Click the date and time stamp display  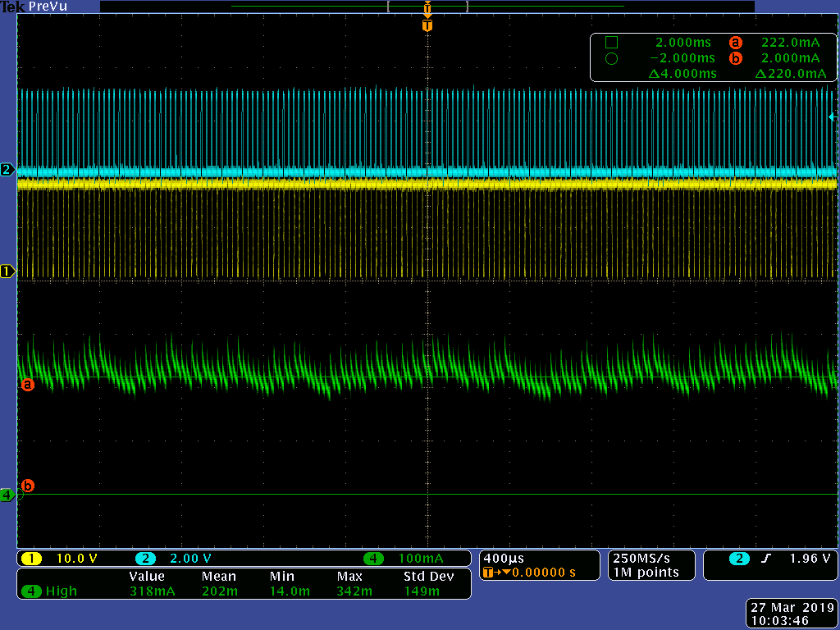[792, 614]
